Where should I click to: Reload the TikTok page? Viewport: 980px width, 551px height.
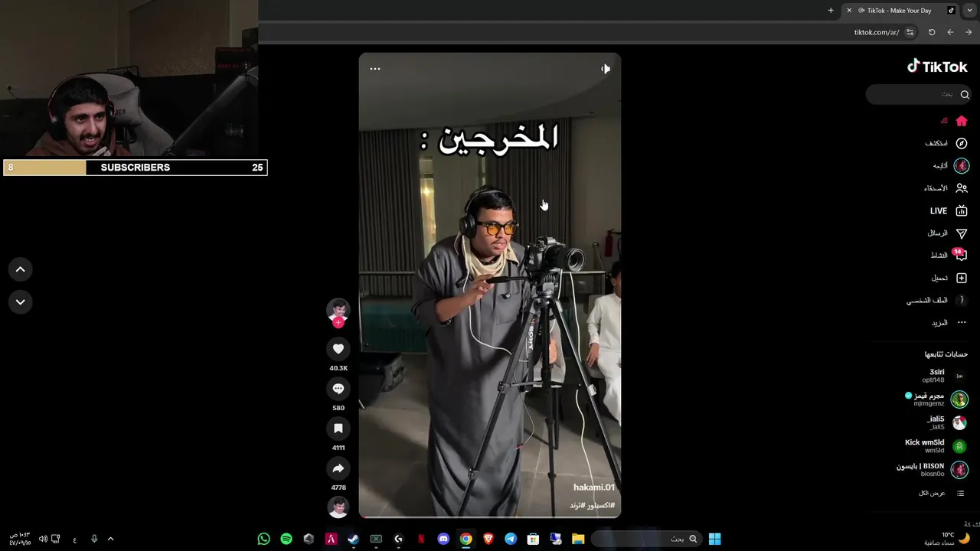(932, 32)
